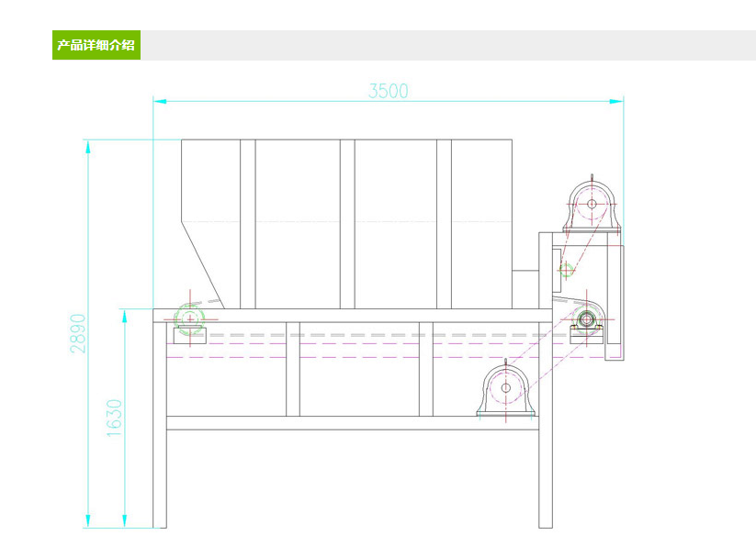Click the 3500 width dimension label
Viewport: 756px width, 547px height.
389,91
